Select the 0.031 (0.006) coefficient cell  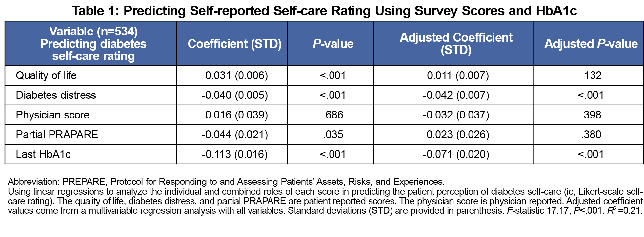coord(236,75)
